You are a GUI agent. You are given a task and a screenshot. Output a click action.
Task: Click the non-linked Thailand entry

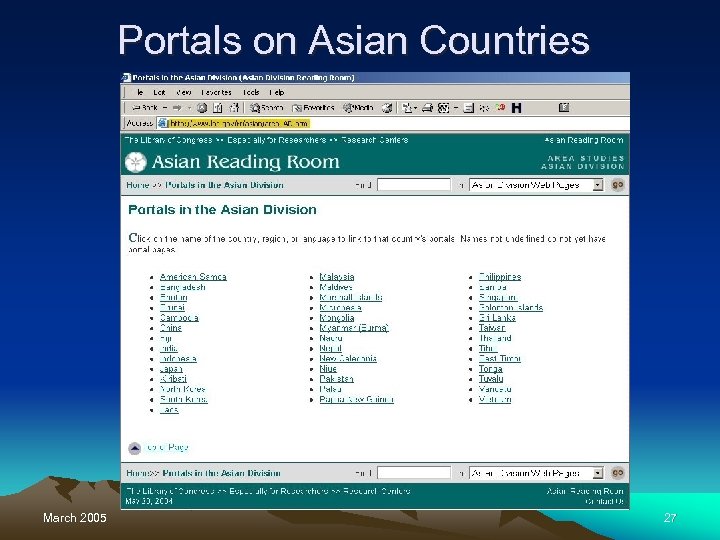point(495,338)
